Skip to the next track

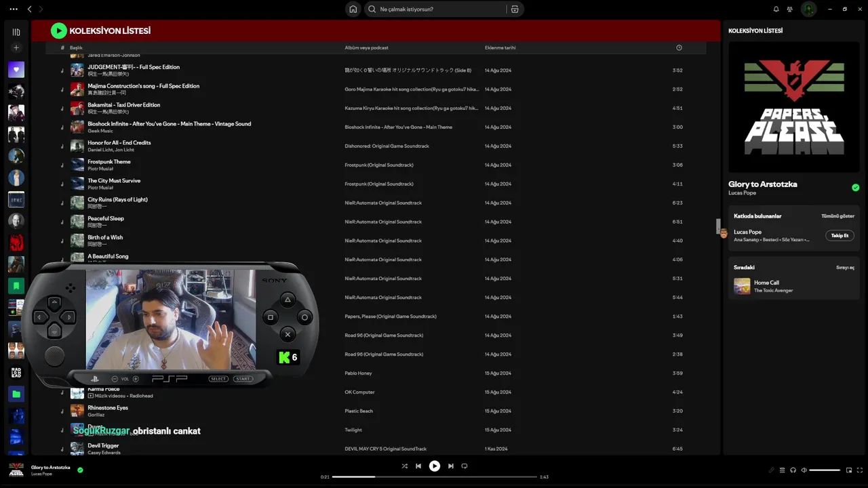coord(451,466)
